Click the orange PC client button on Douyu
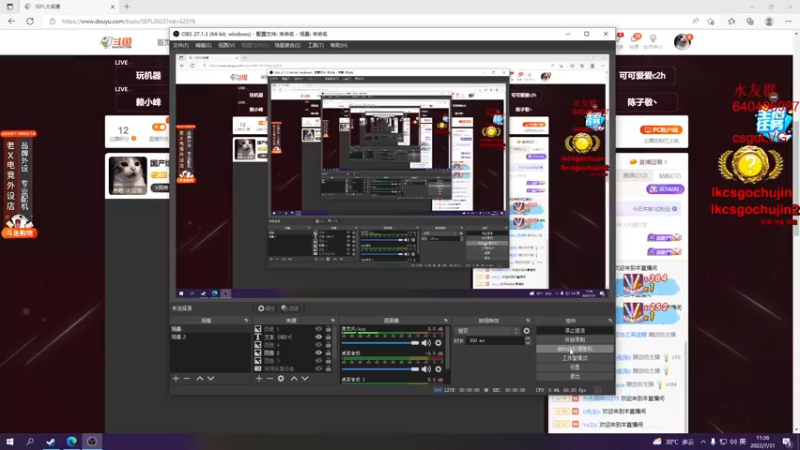 (x=661, y=130)
